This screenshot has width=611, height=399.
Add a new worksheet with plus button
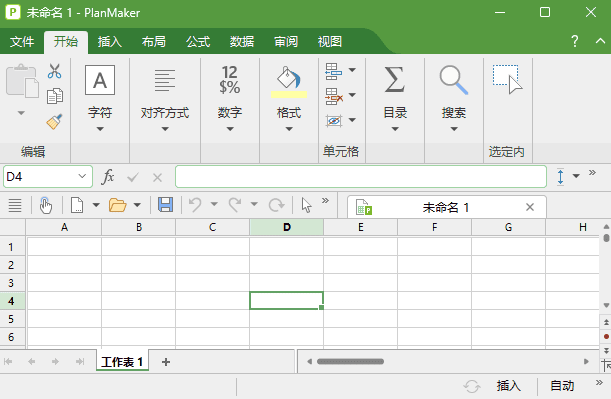click(x=166, y=362)
